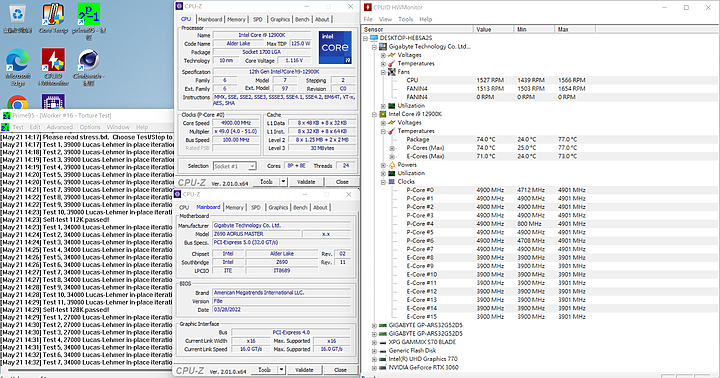The width and height of the screenshot is (720, 378).
Task: Click the Prime95 title bar icon
Action: click(6, 116)
